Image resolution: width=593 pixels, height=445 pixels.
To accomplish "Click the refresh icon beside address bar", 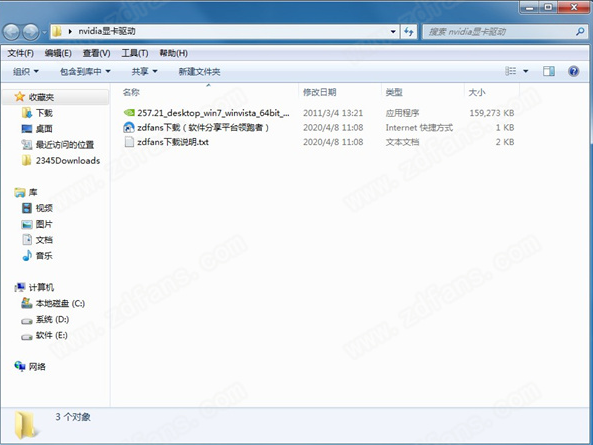I will pyautogui.click(x=408, y=32).
